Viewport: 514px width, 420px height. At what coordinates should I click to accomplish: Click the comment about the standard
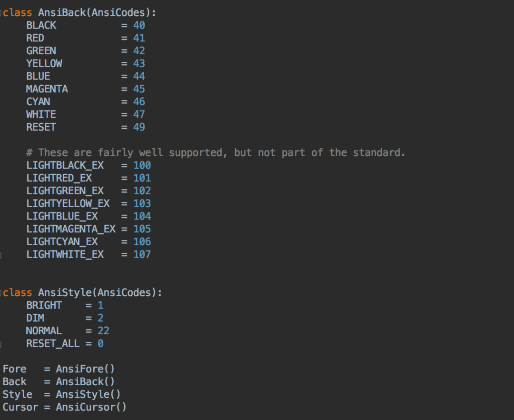[216, 153]
